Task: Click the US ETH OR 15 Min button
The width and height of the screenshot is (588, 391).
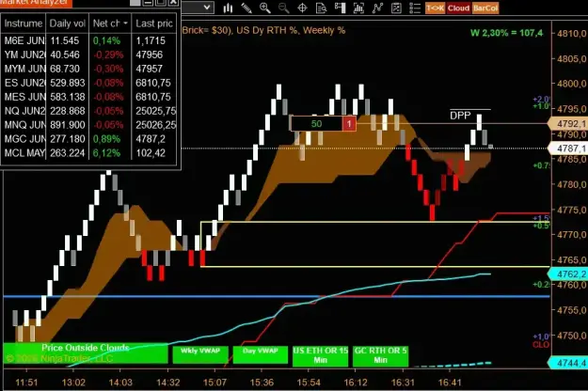Action: [320, 355]
